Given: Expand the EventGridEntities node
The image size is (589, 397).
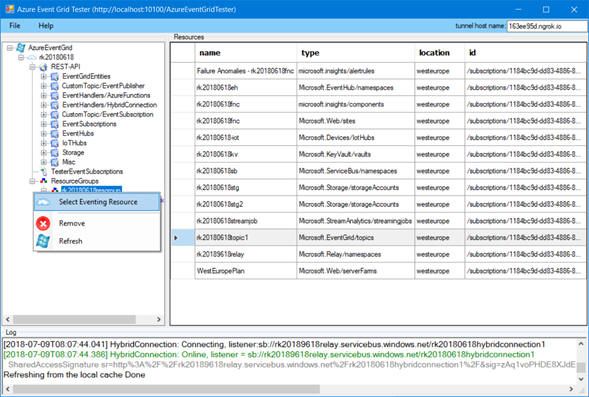Looking at the screenshot, I should pos(44,77).
